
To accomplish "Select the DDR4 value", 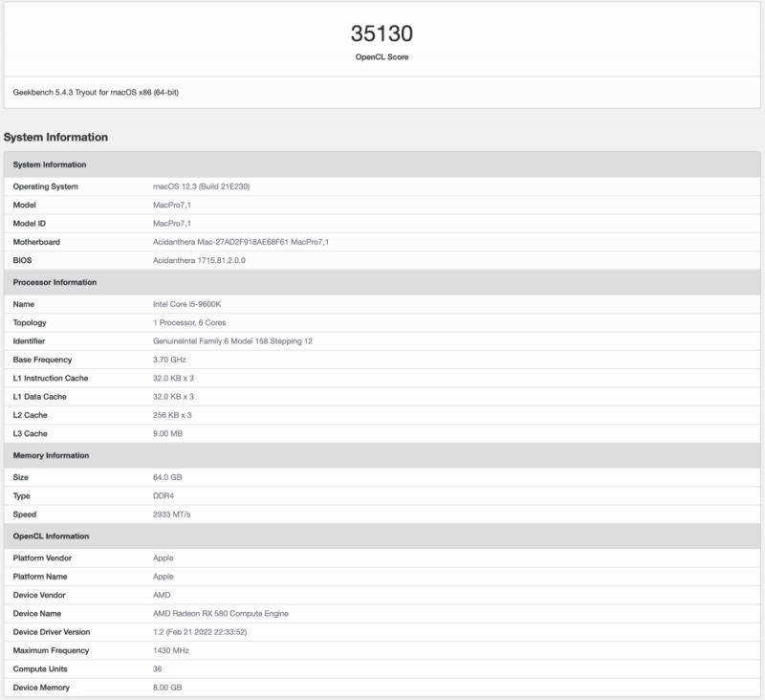I will click(x=164, y=495).
